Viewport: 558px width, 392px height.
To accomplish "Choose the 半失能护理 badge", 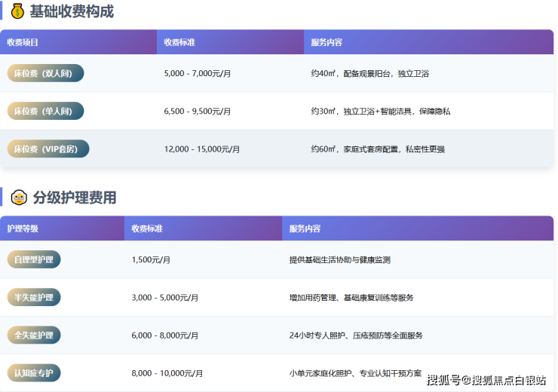I will click(34, 297).
